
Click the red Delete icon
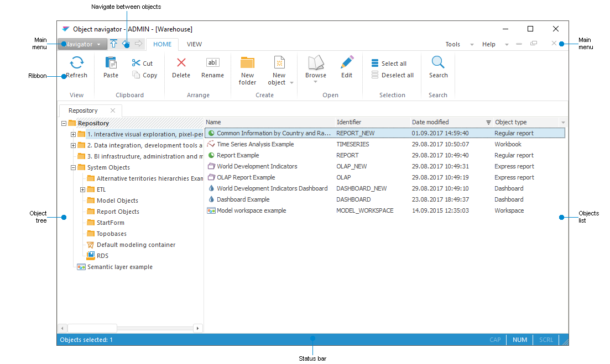181,63
